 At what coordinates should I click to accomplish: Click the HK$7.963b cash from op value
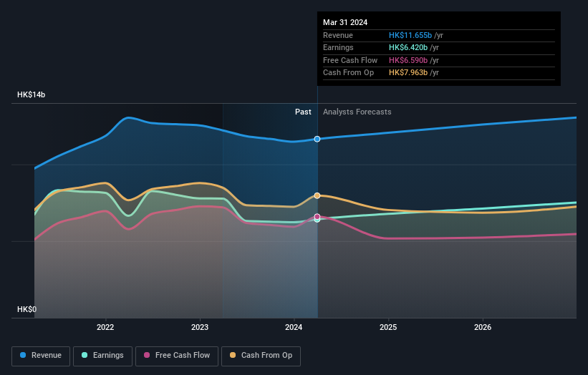click(408, 73)
